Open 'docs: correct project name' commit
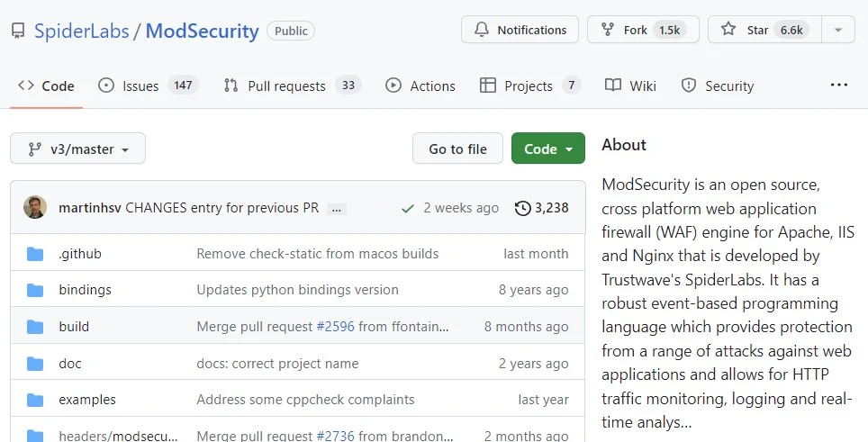Image resolution: width=868 pixels, height=442 pixels. [277, 364]
